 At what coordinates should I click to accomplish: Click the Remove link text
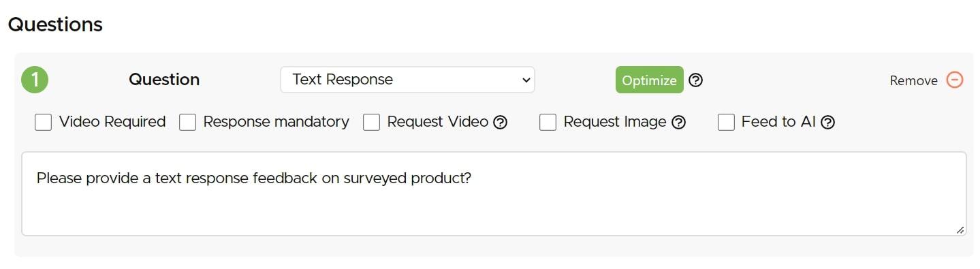[913, 80]
